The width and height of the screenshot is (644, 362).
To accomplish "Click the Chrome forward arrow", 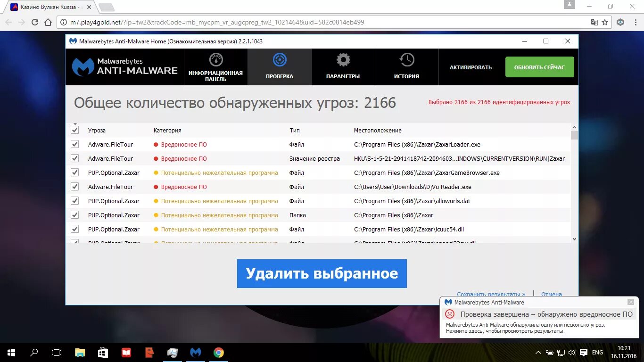I will point(22,22).
